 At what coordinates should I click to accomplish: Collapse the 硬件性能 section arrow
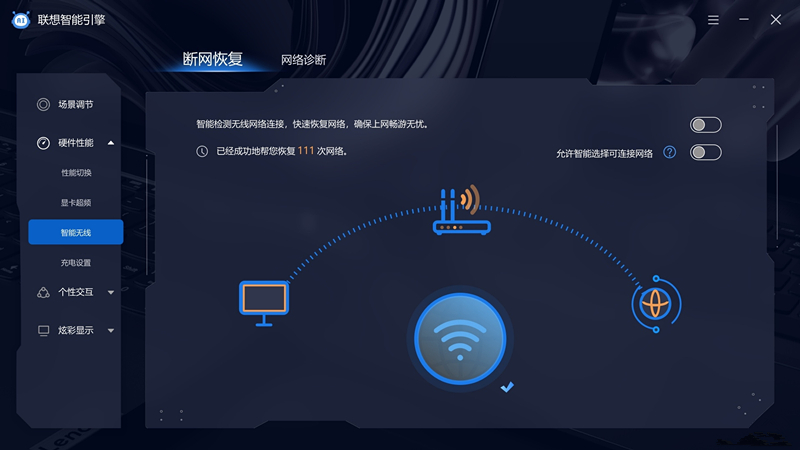tap(111, 143)
